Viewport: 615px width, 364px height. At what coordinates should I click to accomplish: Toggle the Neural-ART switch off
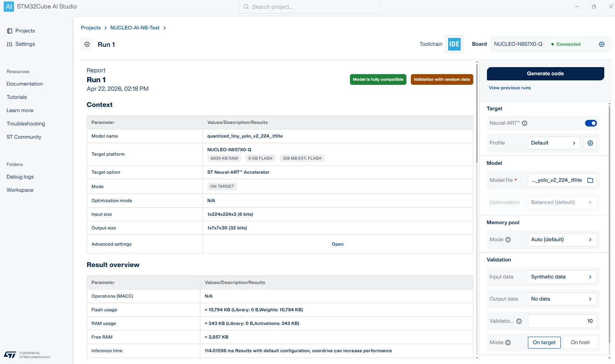coord(591,123)
